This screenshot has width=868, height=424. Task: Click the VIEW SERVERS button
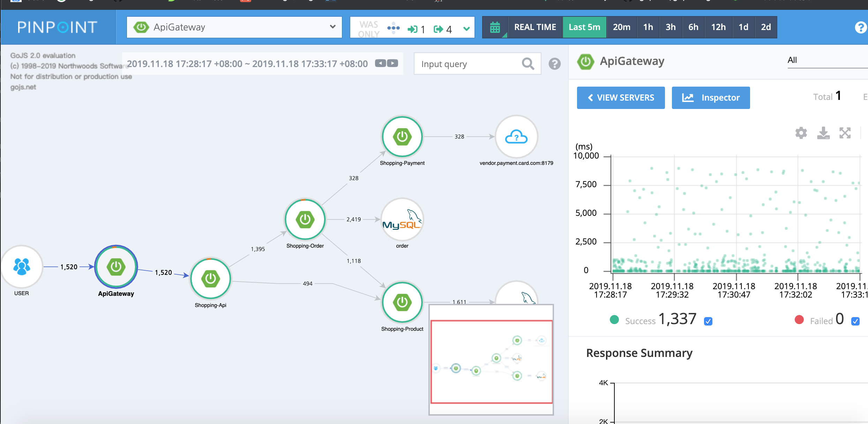[x=621, y=98]
